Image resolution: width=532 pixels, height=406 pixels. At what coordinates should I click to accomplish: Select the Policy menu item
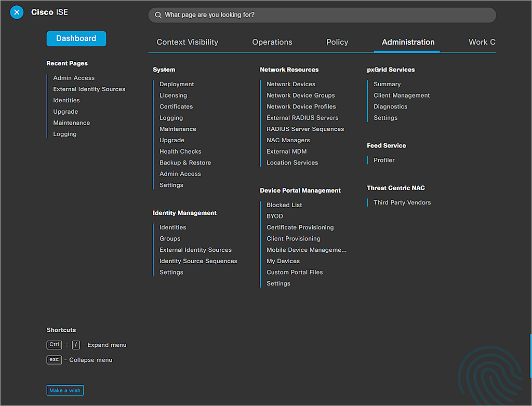tap(337, 42)
